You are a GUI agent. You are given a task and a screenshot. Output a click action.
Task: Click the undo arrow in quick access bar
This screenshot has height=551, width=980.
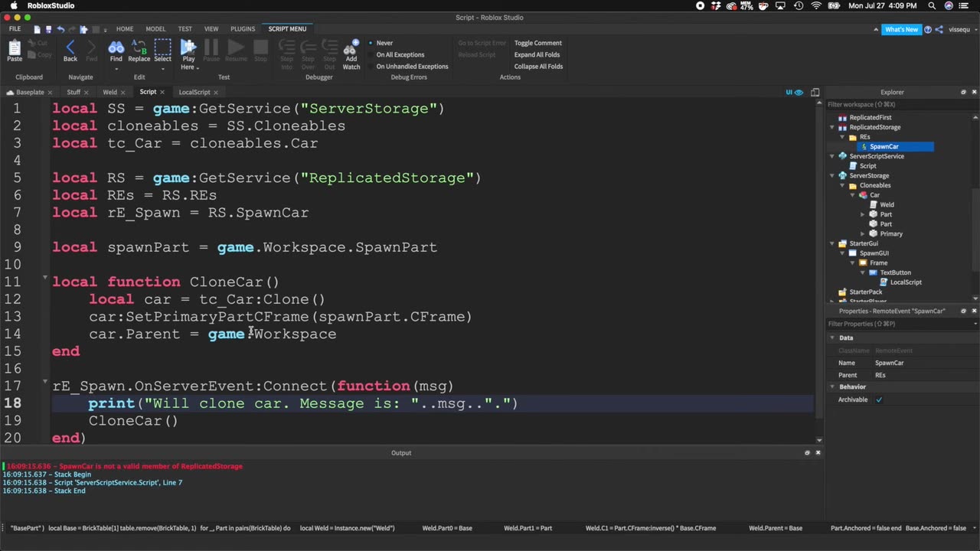pos(60,29)
